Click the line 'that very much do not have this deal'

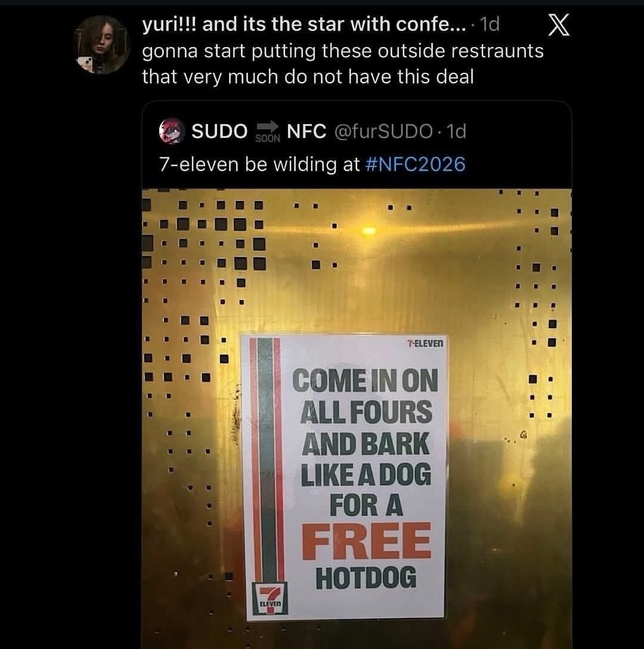pyautogui.click(x=308, y=77)
